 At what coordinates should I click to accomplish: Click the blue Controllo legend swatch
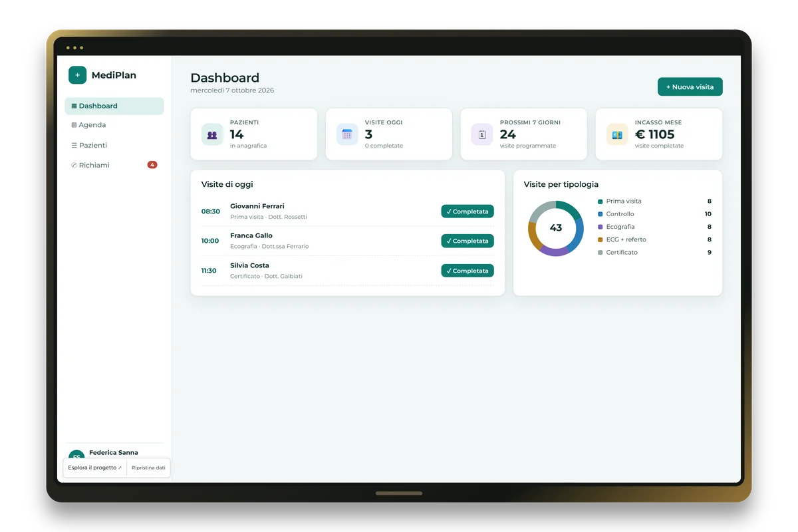click(x=600, y=214)
